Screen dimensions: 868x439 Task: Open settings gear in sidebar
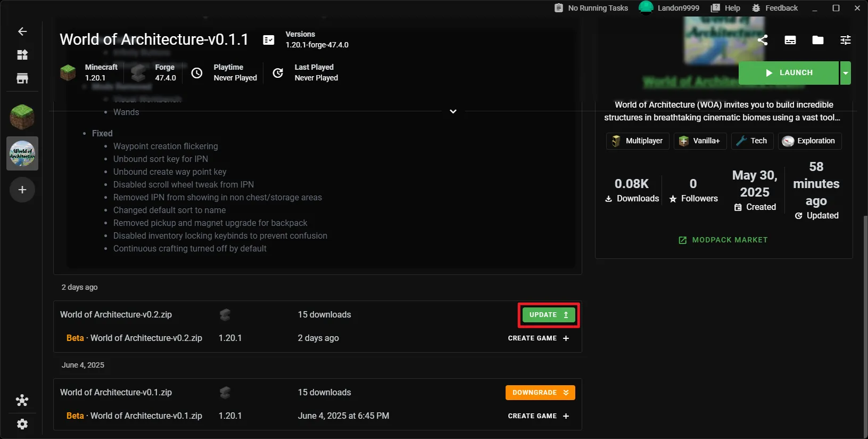pos(22,424)
